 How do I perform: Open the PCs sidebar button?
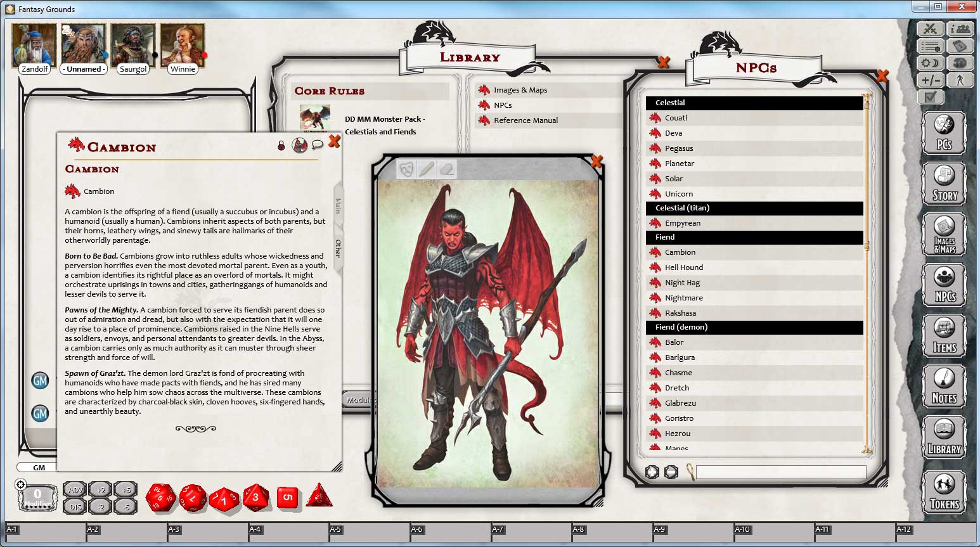tap(945, 133)
